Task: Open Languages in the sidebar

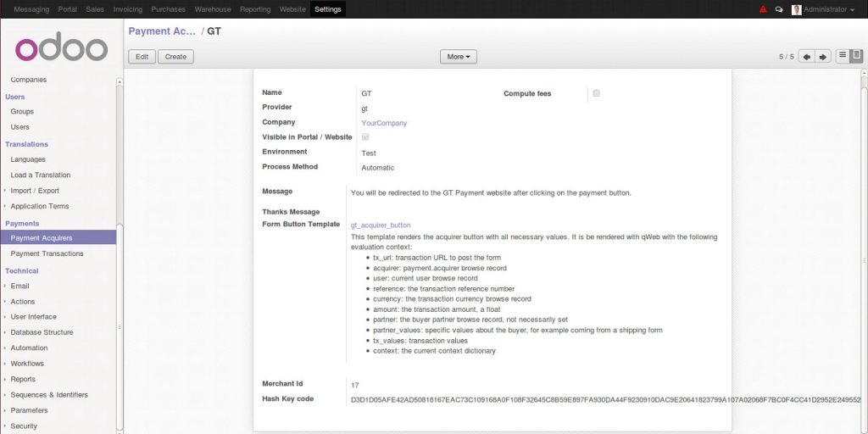Action: 28,159
